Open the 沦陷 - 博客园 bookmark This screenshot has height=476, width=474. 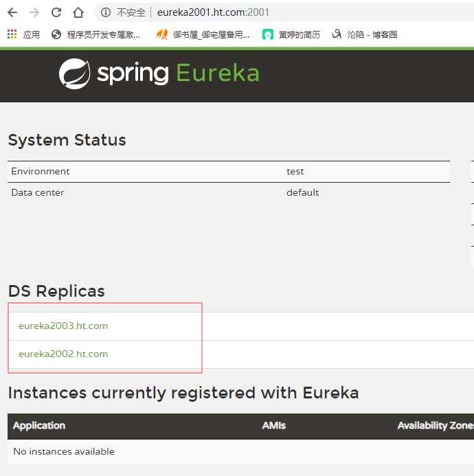pos(364,34)
